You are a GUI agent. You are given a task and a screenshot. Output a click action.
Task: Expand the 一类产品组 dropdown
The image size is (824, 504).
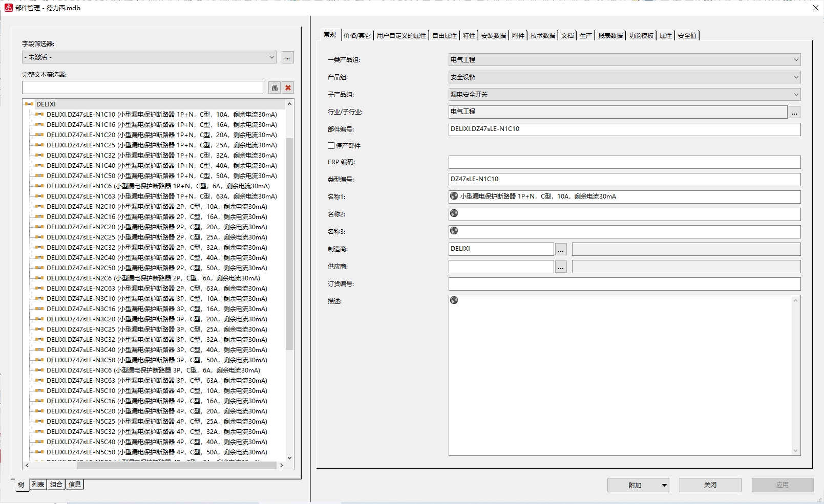pyautogui.click(x=796, y=60)
